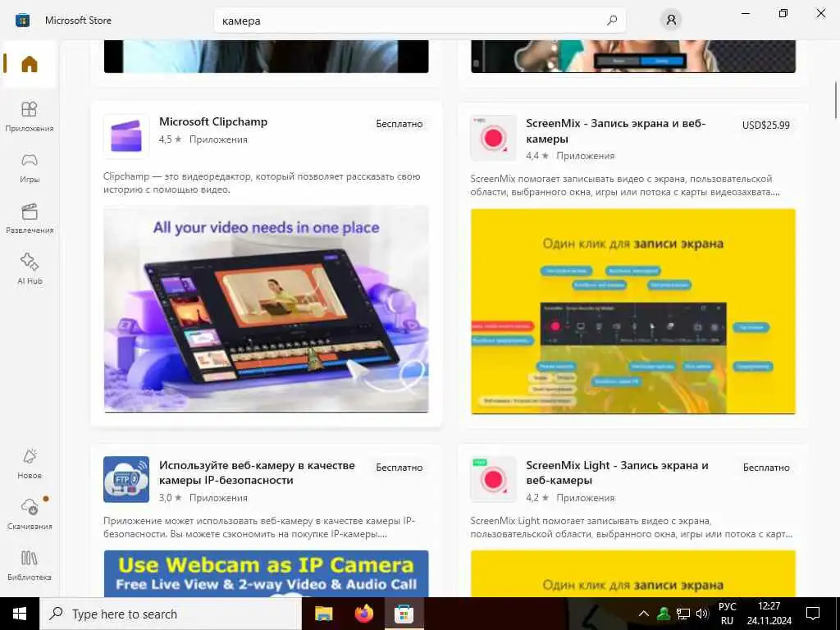Click the search magnifier icon
This screenshot has height=630, width=840.
(612, 21)
